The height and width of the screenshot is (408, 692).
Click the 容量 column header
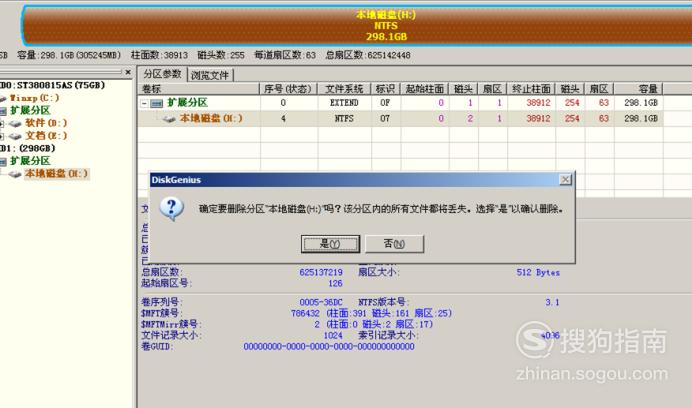pyautogui.click(x=638, y=89)
